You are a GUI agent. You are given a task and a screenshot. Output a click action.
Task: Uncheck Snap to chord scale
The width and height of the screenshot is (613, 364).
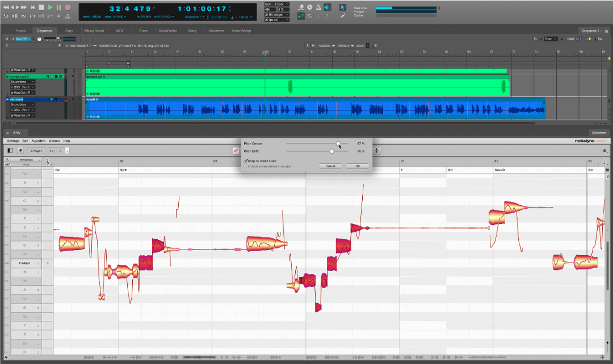(246, 161)
